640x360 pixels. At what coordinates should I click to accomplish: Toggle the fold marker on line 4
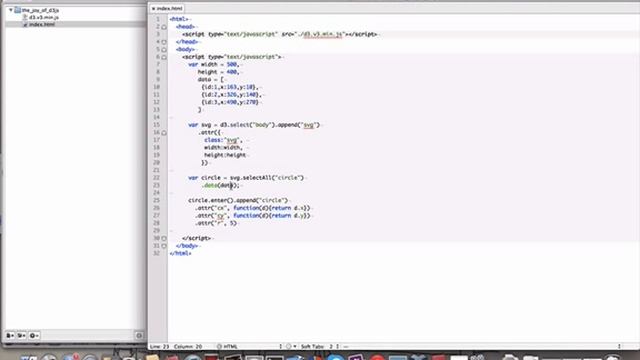pyautogui.click(x=164, y=42)
